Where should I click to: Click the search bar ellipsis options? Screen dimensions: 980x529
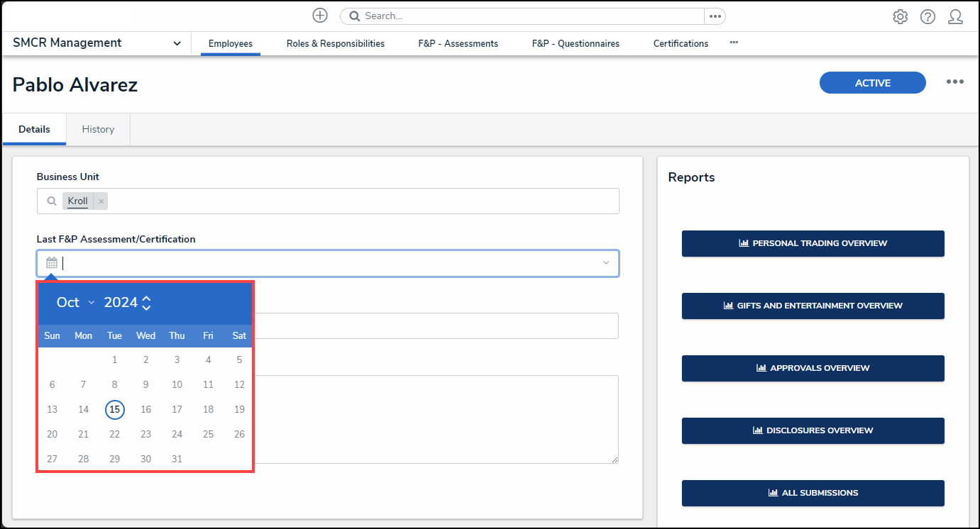point(715,16)
